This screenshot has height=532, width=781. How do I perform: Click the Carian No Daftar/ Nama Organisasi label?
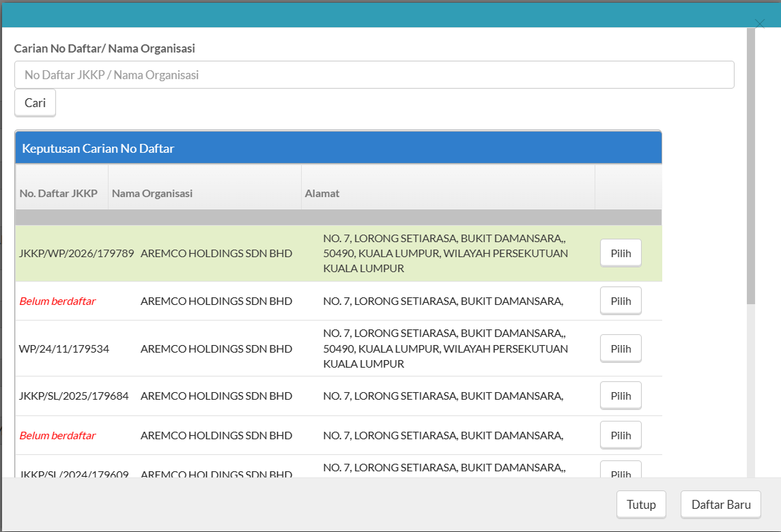(x=104, y=48)
